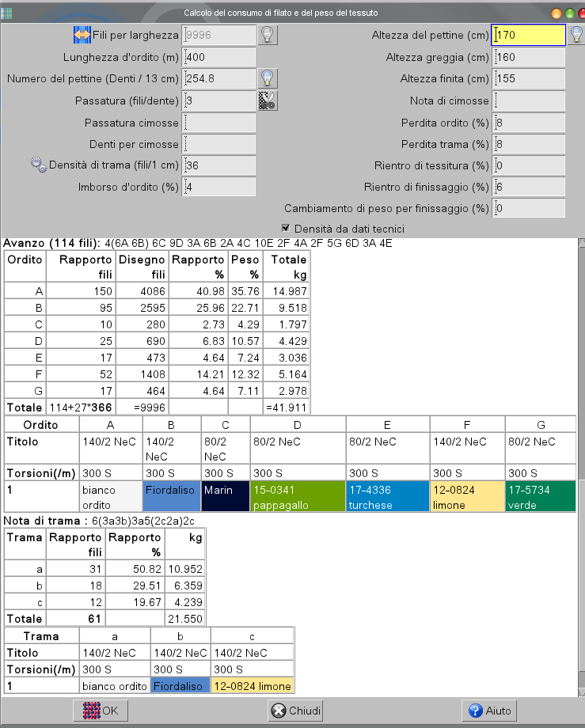
Task: Click the Perdita trama field
Action: tap(528, 144)
